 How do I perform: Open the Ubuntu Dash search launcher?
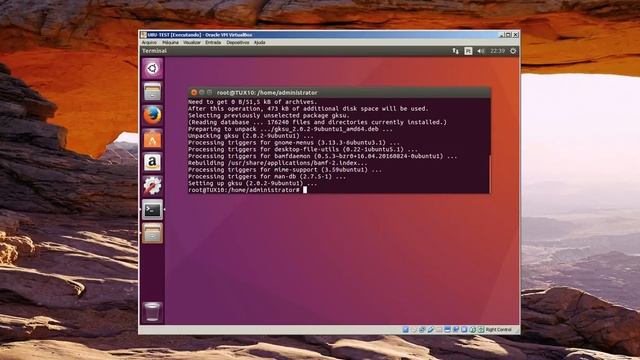tap(152, 68)
